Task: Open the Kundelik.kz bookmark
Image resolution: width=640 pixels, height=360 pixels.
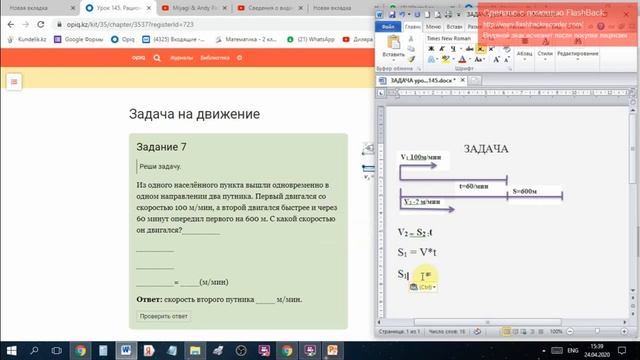Action: (x=27, y=40)
